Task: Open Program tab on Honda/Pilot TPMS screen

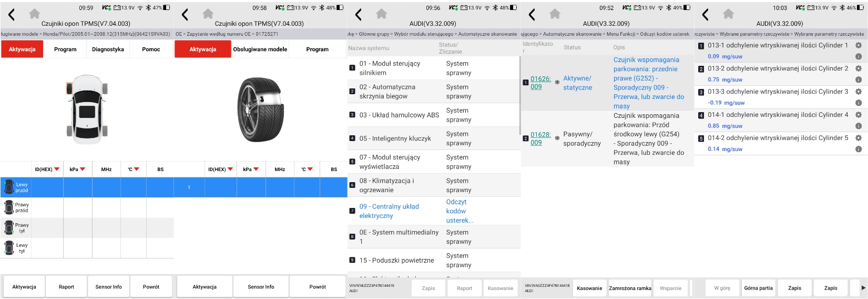Action: [65, 49]
